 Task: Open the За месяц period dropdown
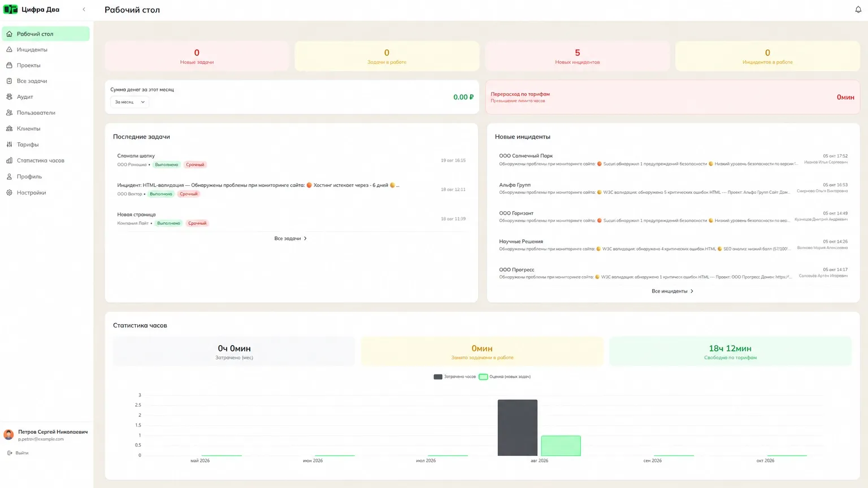[129, 102]
